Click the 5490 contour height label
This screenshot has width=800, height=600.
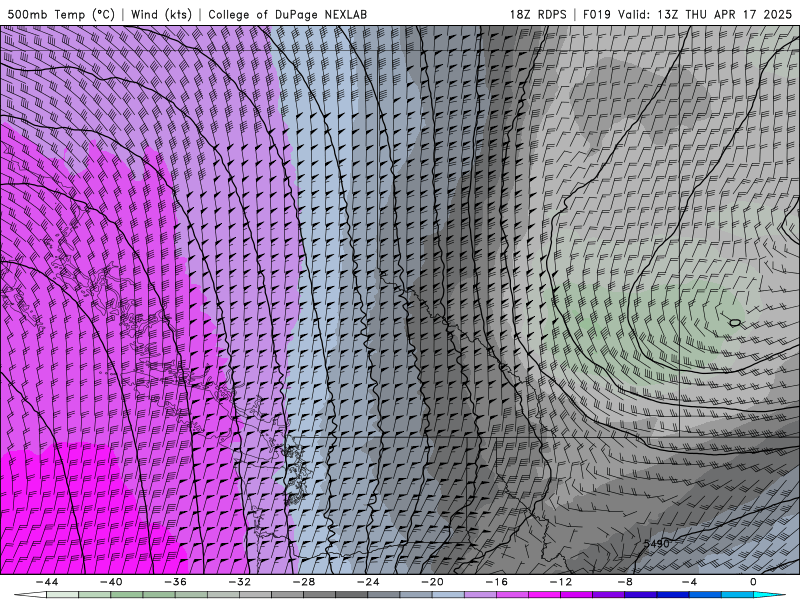point(656,544)
